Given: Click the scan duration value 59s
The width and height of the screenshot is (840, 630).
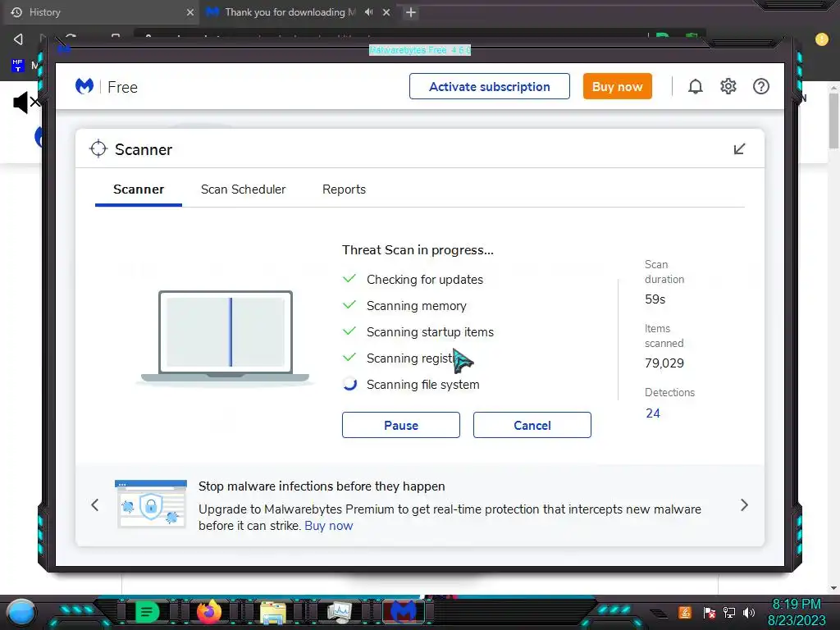Looking at the screenshot, I should click(655, 299).
